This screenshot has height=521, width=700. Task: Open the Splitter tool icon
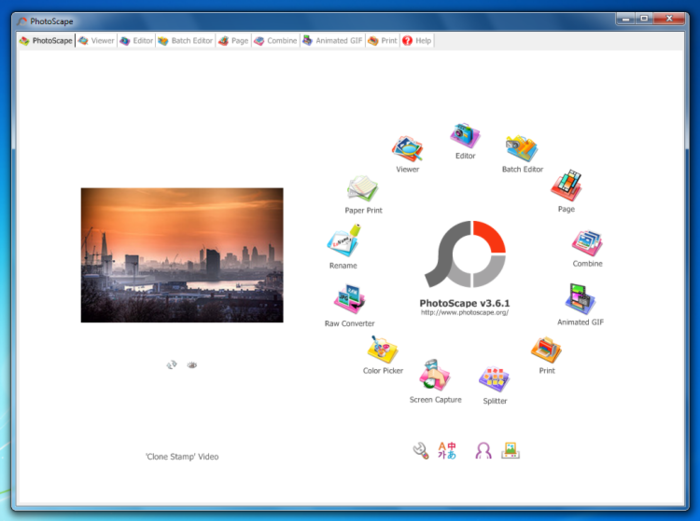[x=495, y=379]
